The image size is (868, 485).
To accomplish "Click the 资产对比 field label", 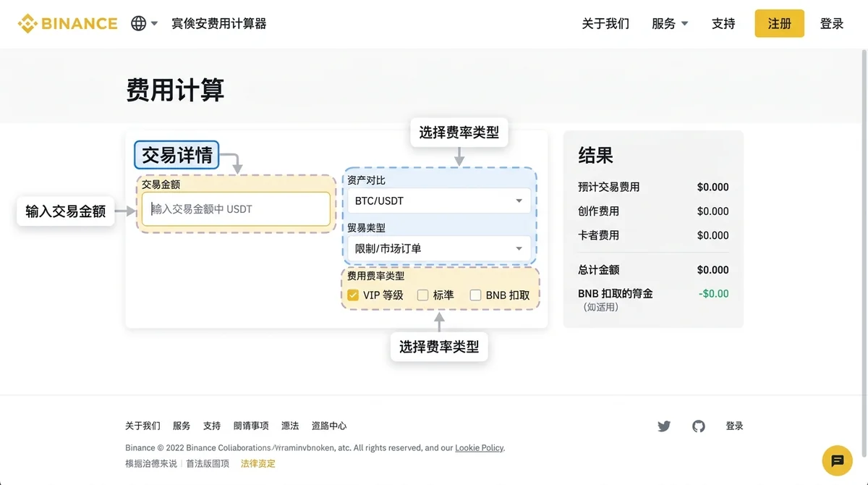I will (366, 180).
